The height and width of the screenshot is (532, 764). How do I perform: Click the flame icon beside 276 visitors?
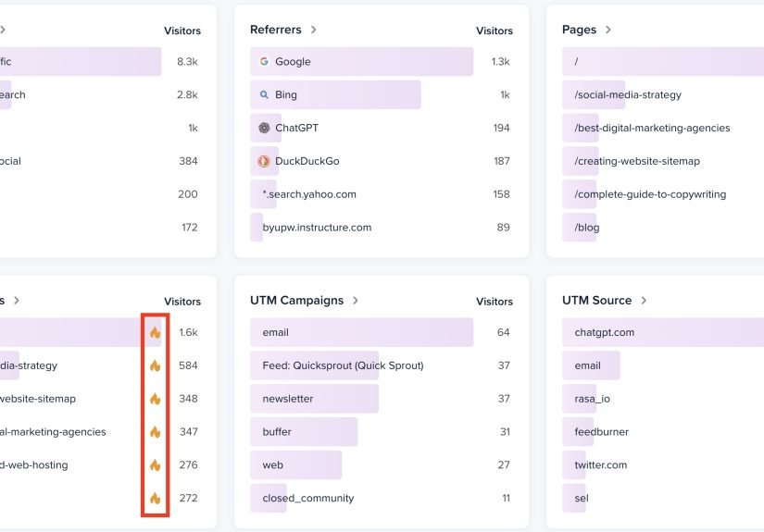click(x=155, y=464)
